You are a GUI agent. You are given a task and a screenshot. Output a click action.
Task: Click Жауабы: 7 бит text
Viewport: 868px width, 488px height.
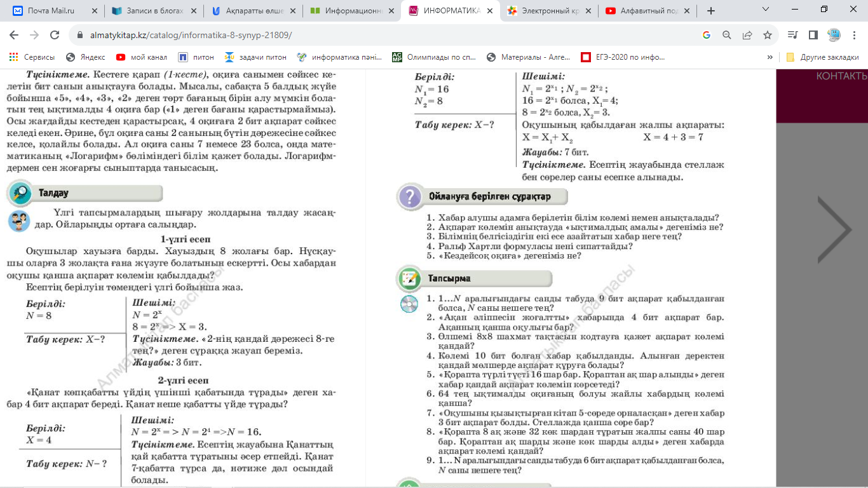pos(555,152)
